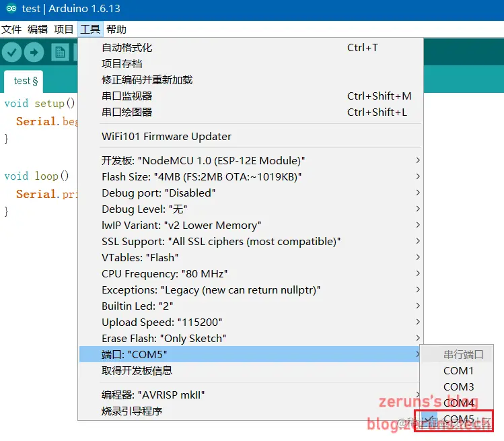504x441 pixels.
Task: Open 串口监视器 from the menu
Action: click(250, 96)
